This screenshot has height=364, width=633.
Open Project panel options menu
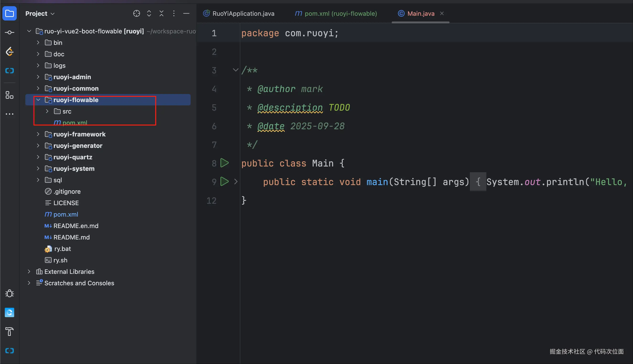tap(174, 14)
